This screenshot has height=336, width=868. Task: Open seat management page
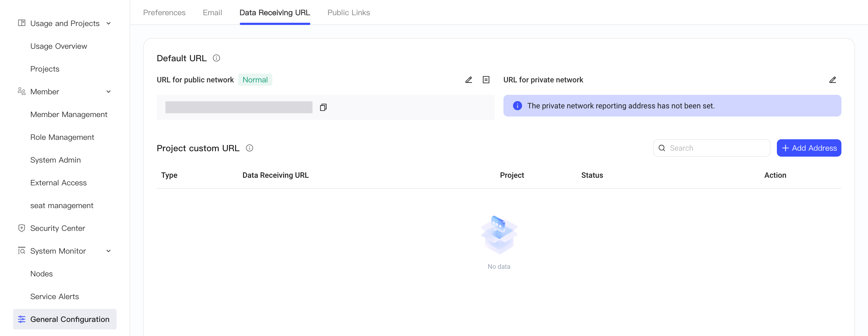pyautogui.click(x=62, y=205)
